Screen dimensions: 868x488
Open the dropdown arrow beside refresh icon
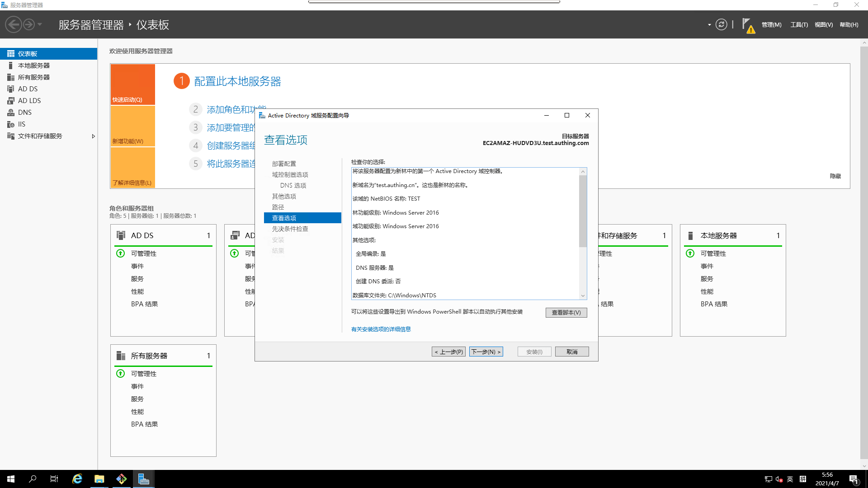coord(709,25)
